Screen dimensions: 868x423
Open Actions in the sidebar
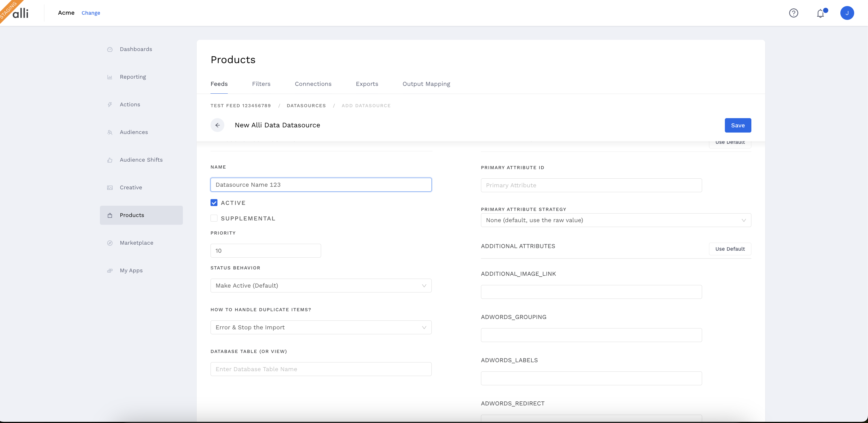click(141, 105)
